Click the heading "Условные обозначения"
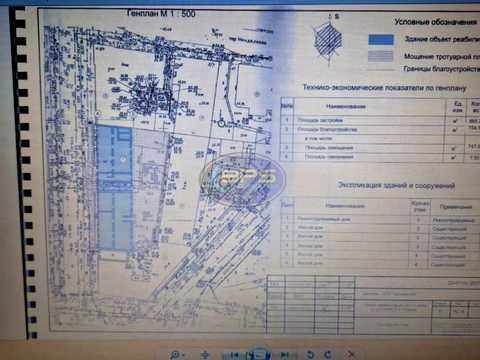Screen dimensions: 480x360 (435, 22)
